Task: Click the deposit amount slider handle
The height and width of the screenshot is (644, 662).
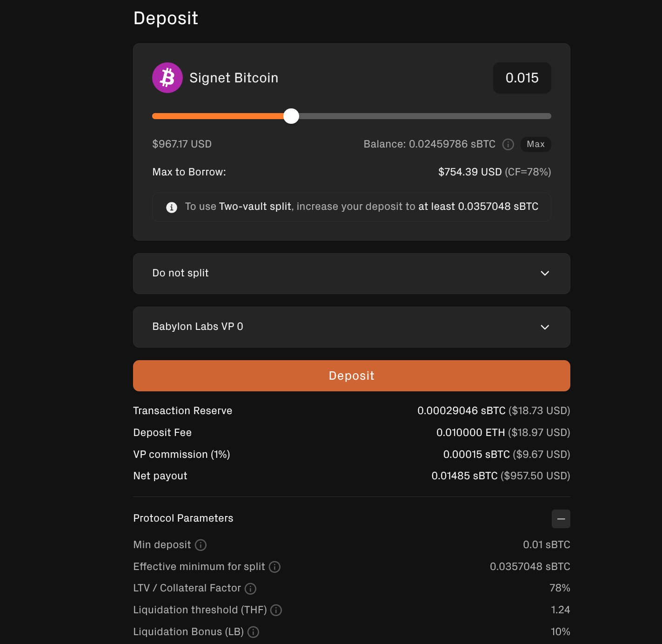Action: tap(291, 116)
